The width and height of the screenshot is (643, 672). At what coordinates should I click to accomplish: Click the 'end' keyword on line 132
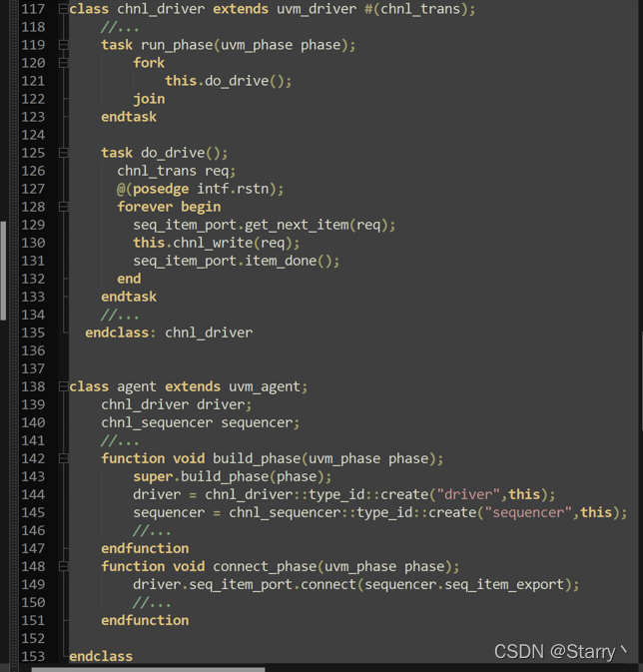point(129,279)
